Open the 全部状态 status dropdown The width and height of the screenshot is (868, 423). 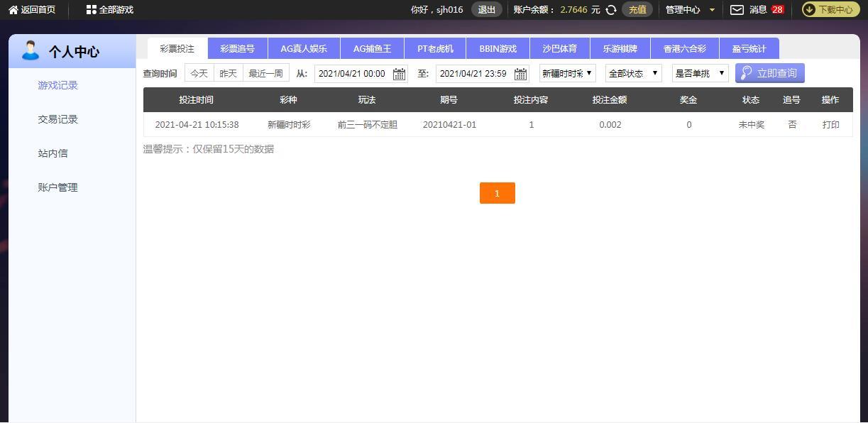point(633,73)
